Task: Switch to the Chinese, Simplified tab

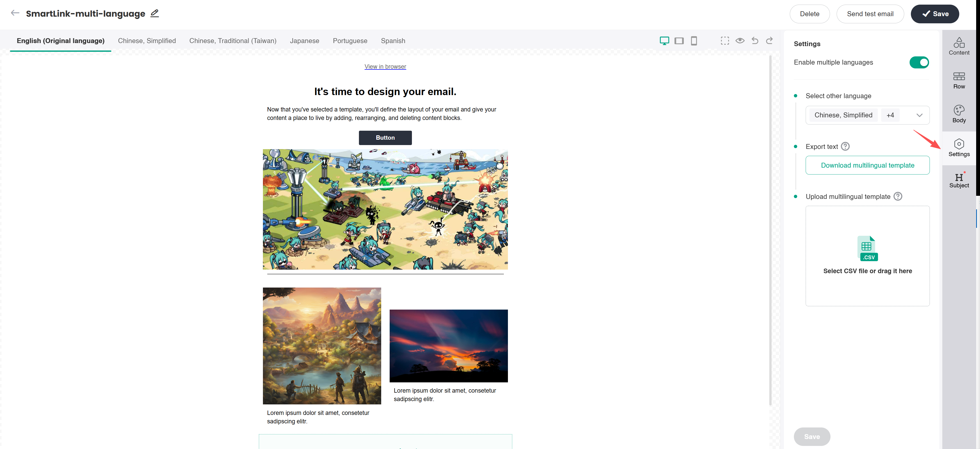Action: 147,41
